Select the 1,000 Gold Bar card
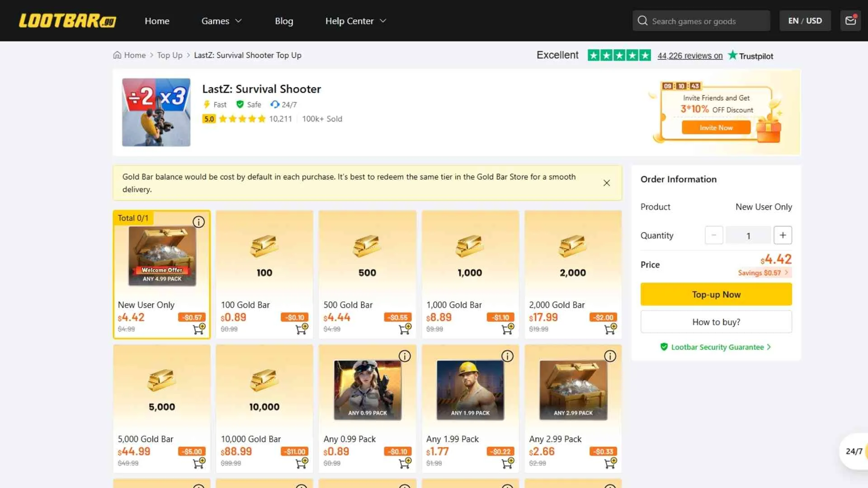 pyautogui.click(x=470, y=274)
